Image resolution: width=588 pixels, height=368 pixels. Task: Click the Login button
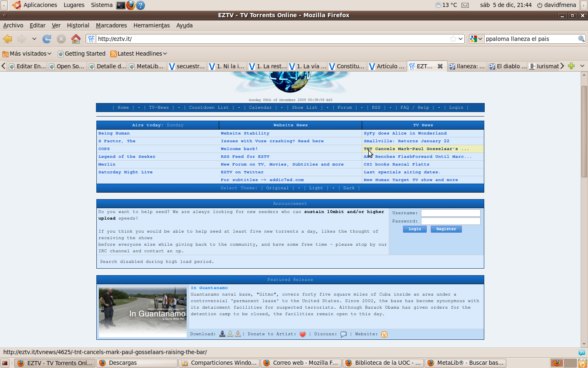pos(415,229)
